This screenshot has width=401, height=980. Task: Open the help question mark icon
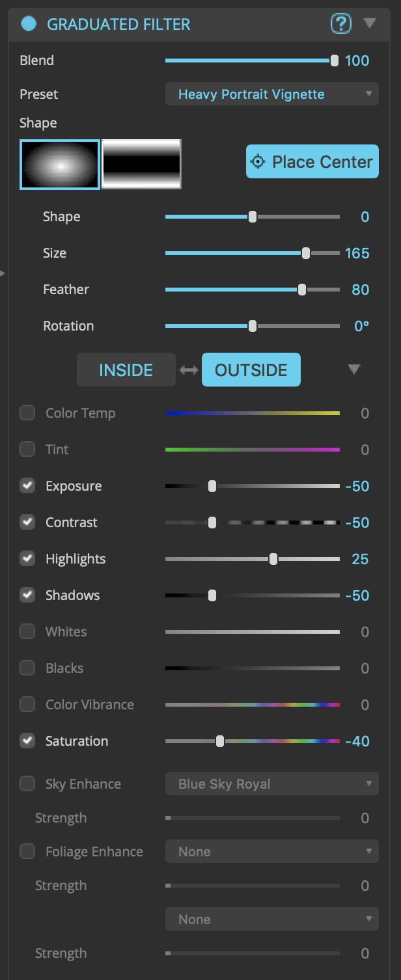pyautogui.click(x=341, y=25)
